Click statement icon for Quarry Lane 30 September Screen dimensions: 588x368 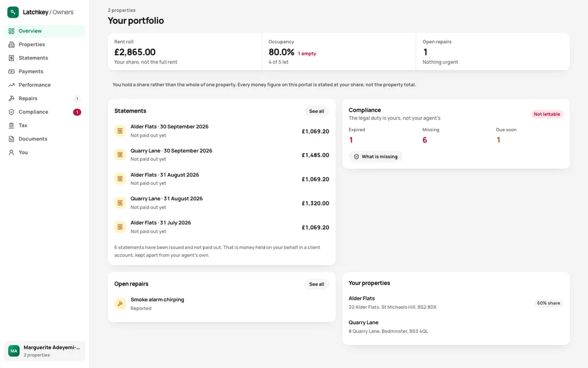click(120, 155)
